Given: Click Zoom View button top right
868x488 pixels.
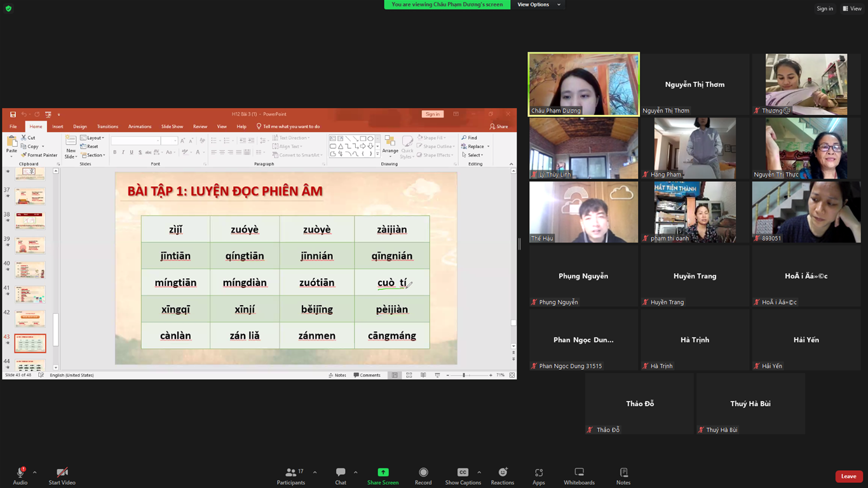Looking at the screenshot, I should 853,8.
